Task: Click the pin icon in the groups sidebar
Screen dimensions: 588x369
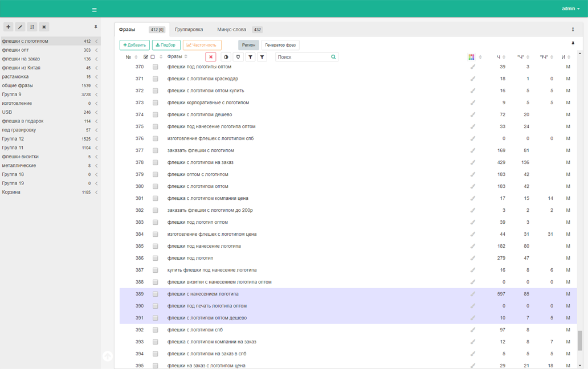Action: coord(96,27)
